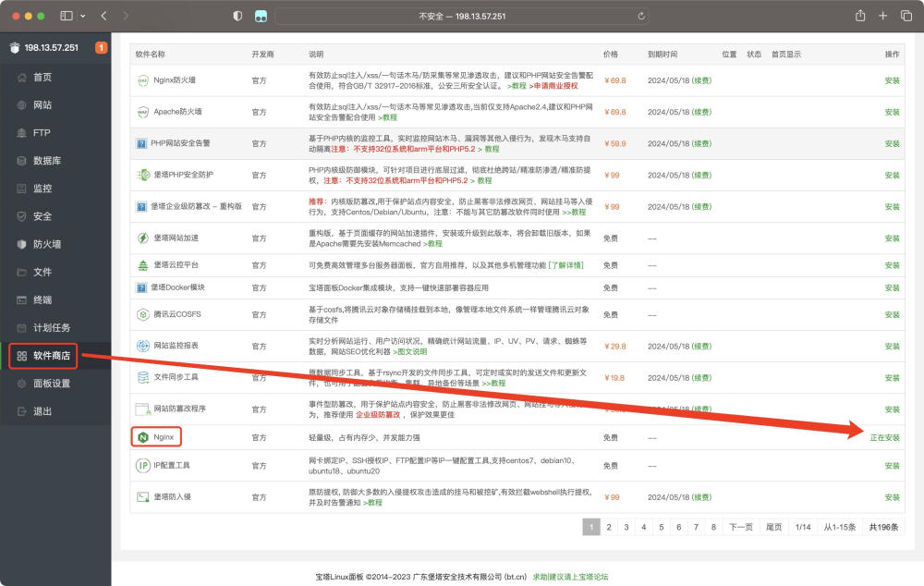Click the IP配置工具 icon

tap(142, 466)
